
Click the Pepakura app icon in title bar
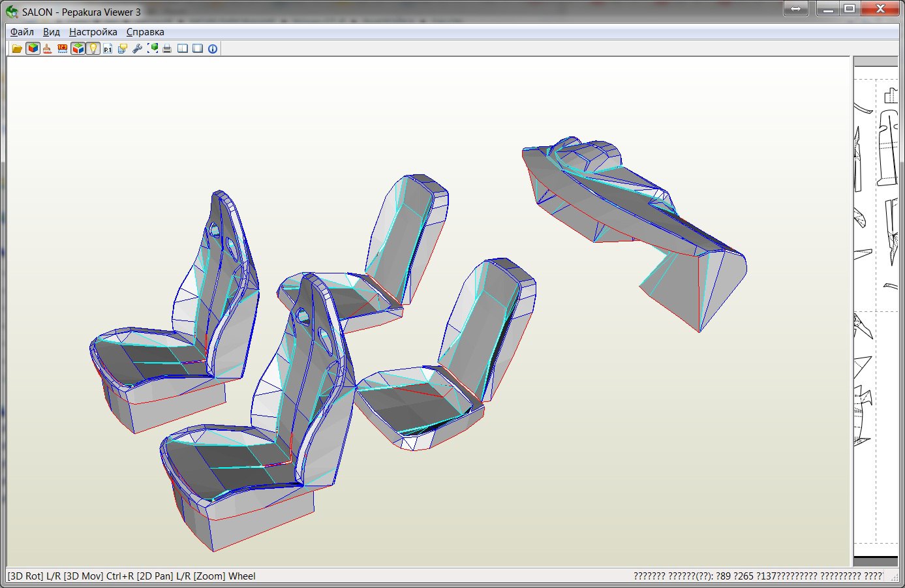click(x=12, y=12)
